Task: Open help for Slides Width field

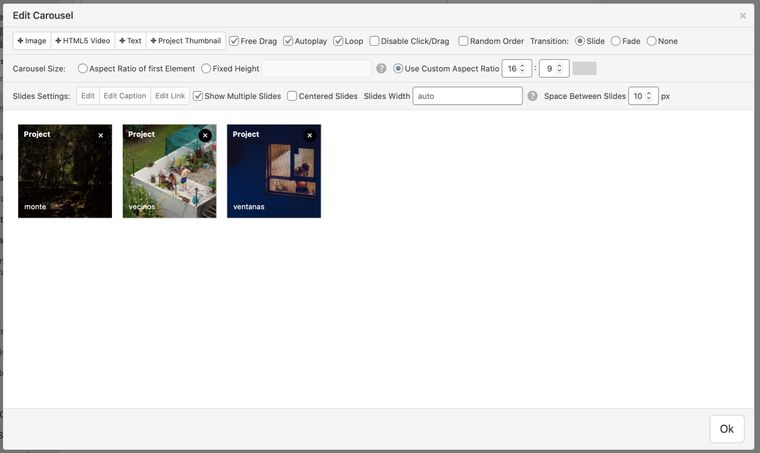Action: [x=532, y=96]
